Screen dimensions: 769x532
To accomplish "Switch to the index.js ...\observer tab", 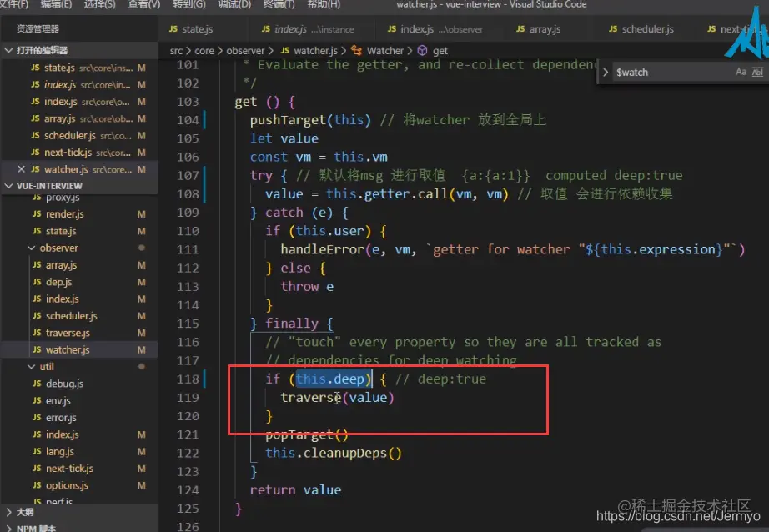I will coord(435,29).
